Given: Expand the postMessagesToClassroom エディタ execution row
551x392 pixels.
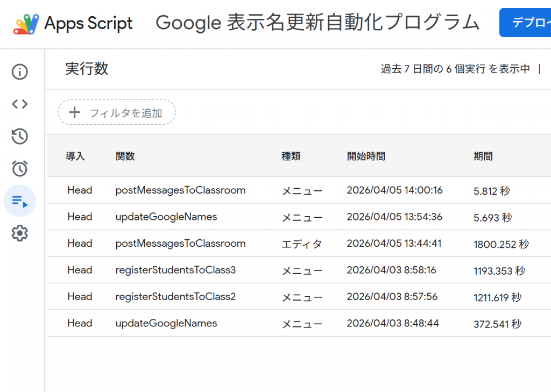Looking at the screenshot, I should pos(180,244).
